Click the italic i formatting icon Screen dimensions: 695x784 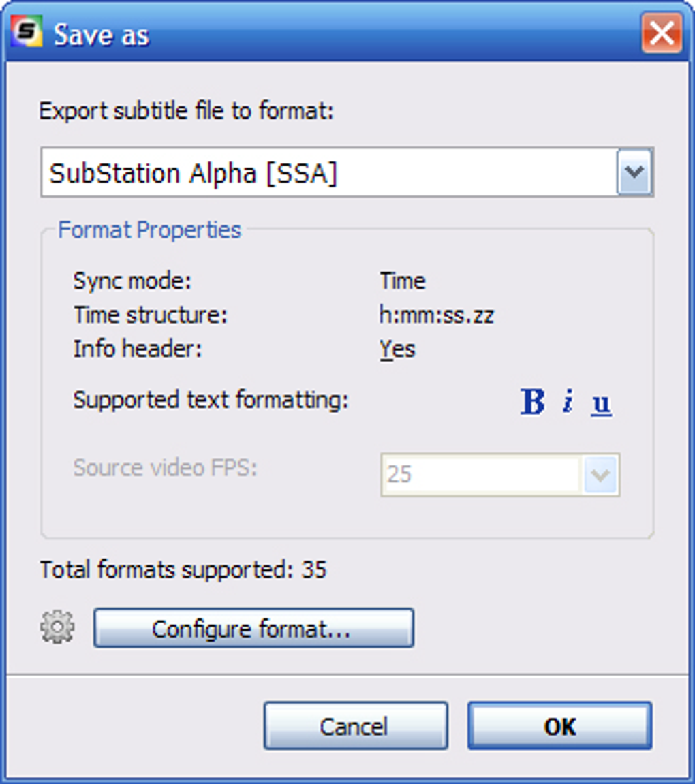tap(567, 402)
